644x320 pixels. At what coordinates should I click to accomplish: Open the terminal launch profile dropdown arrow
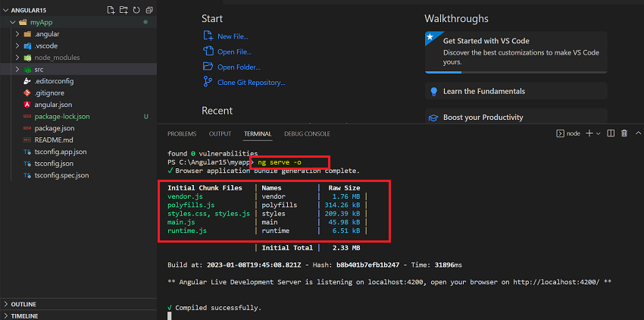(599, 133)
